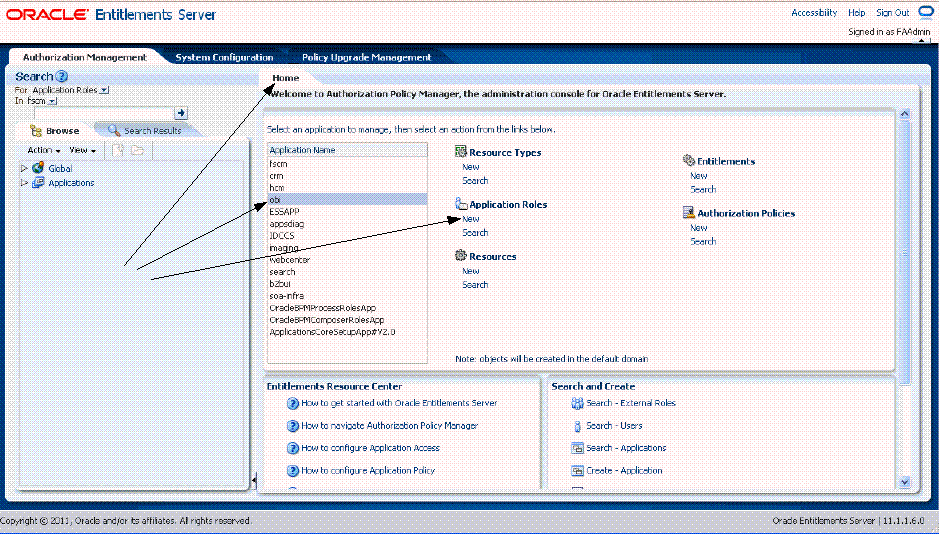This screenshot has height=534, width=939.
Task: Click Search under Application Roles
Action: click(x=475, y=233)
